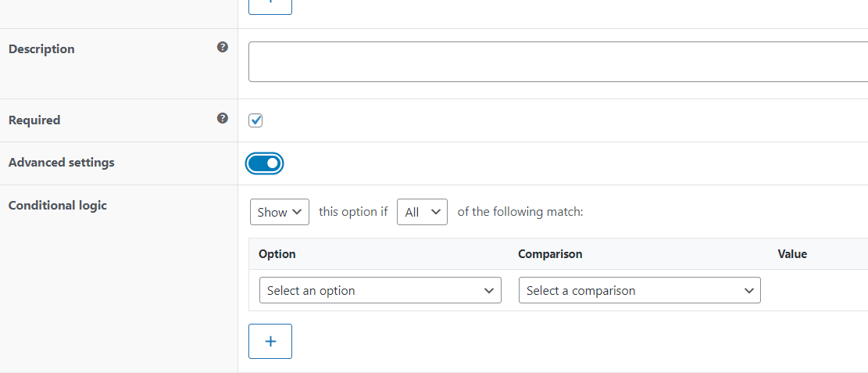Screen dimensions: 868x373
Task: Expand the 'Select a comparison' dropdown
Action: [639, 290]
